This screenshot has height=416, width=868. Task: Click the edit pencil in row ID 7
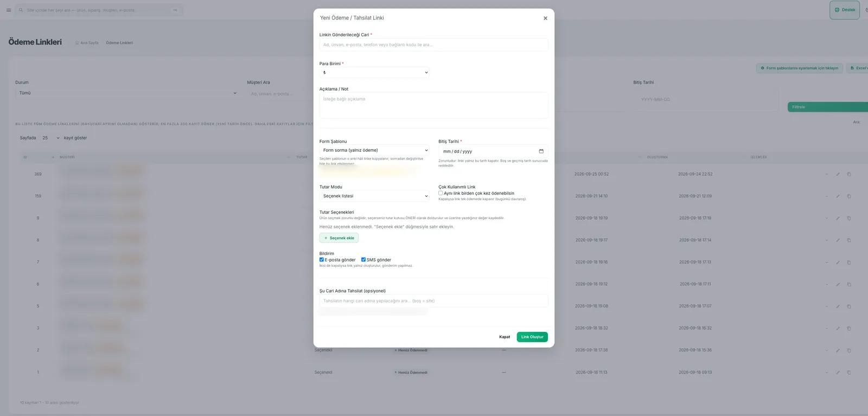tap(838, 263)
